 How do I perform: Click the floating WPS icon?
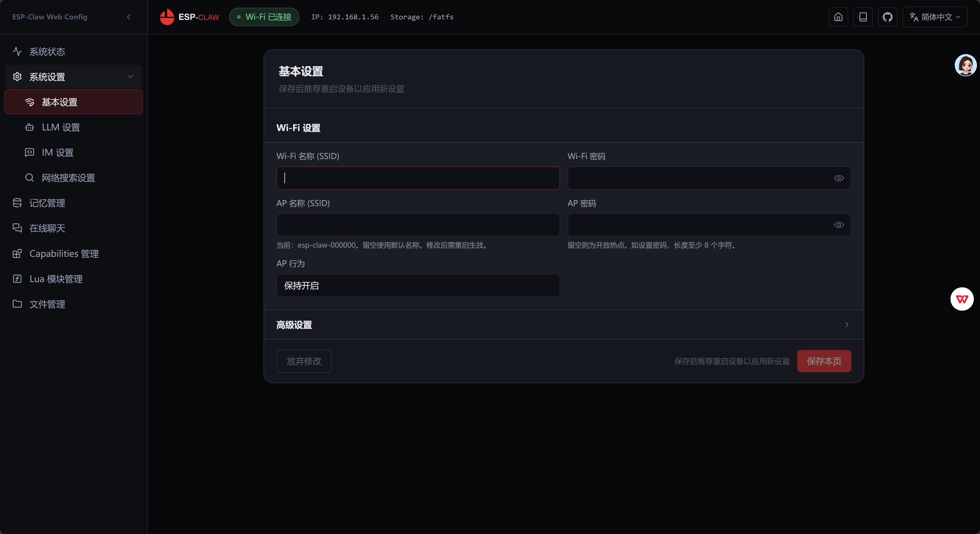[x=962, y=299]
